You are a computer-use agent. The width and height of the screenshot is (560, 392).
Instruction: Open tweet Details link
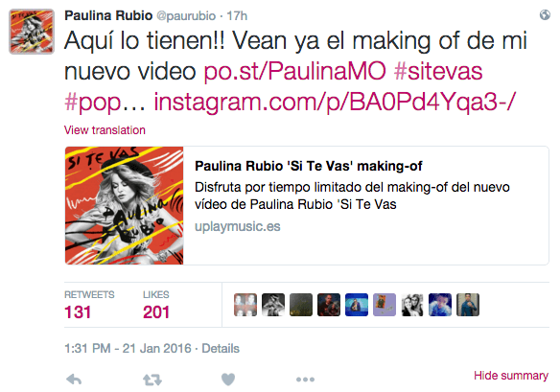(221, 349)
